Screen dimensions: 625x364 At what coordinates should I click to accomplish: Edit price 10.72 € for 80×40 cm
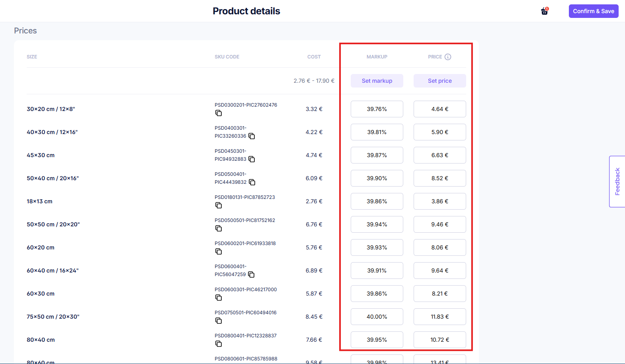pyautogui.click(x=440, y=340)
